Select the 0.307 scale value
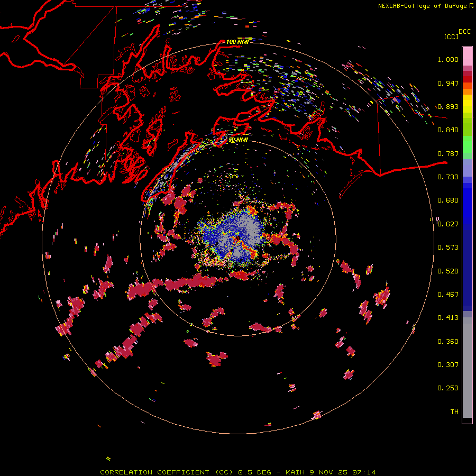 point(448,365)
